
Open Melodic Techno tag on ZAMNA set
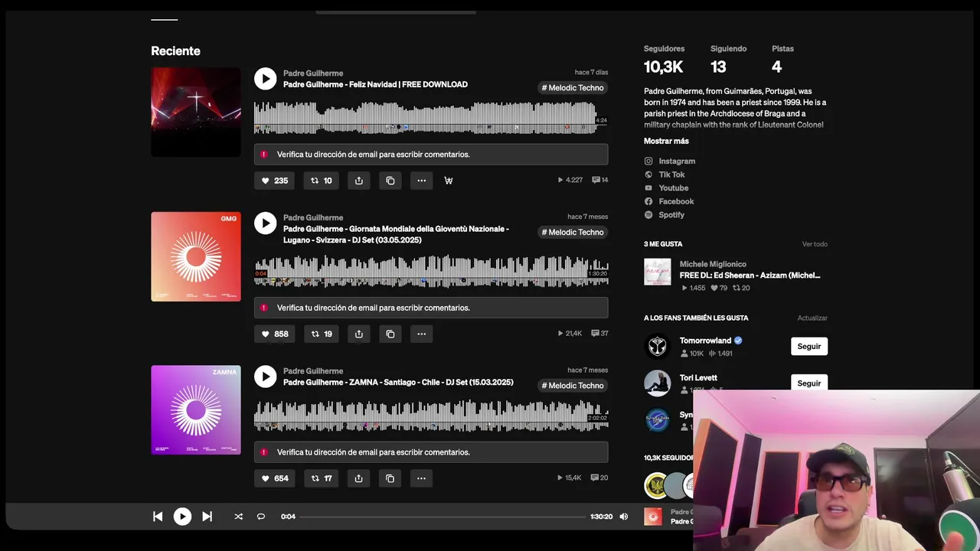(573, 386)
